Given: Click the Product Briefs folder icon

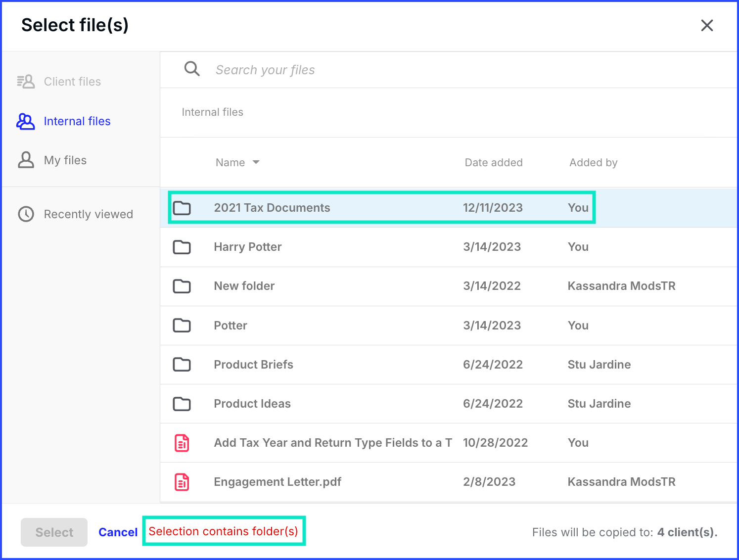Looking at the screenshot, I should pos(182,365).
